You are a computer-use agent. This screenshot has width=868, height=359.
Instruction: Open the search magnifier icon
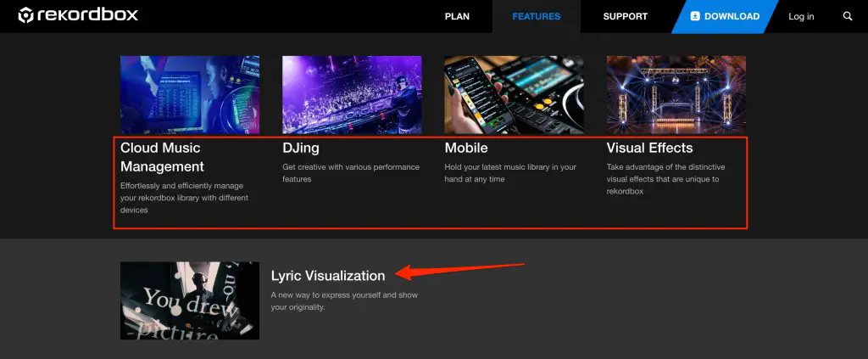(x=848, y=16)
